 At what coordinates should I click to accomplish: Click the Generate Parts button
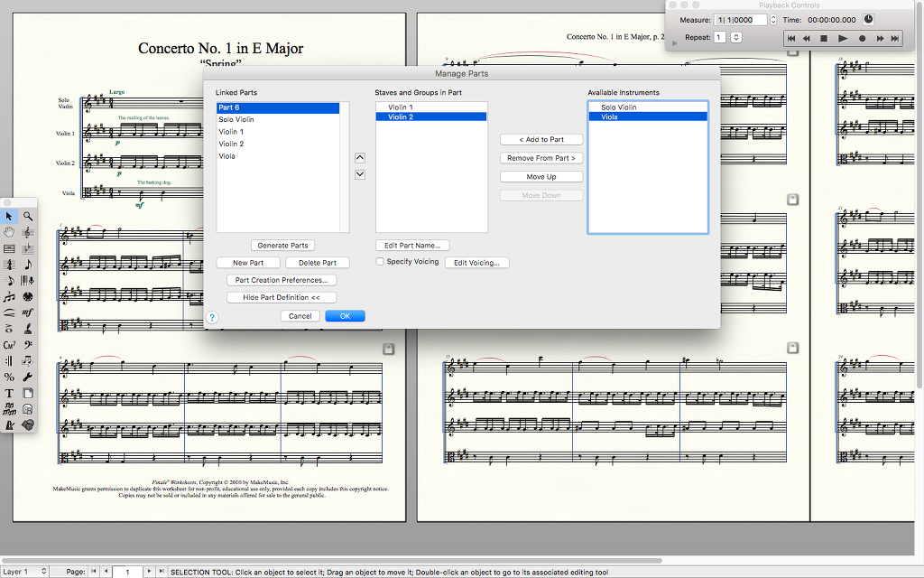282,246
